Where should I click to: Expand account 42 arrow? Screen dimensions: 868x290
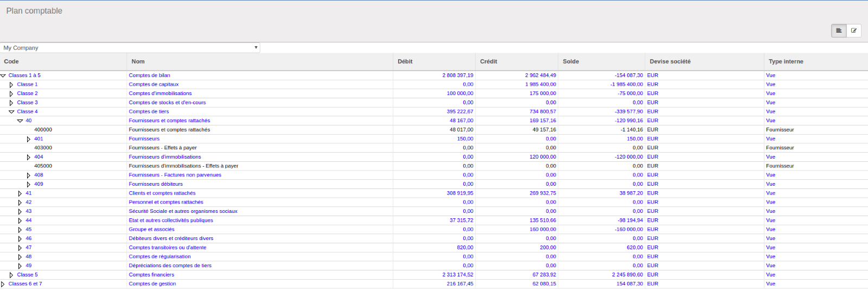pos(20,202)
